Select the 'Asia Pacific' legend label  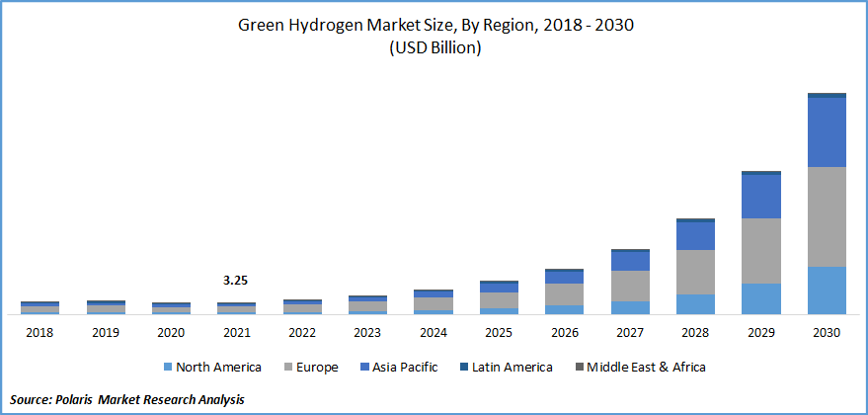pos(405,367)
